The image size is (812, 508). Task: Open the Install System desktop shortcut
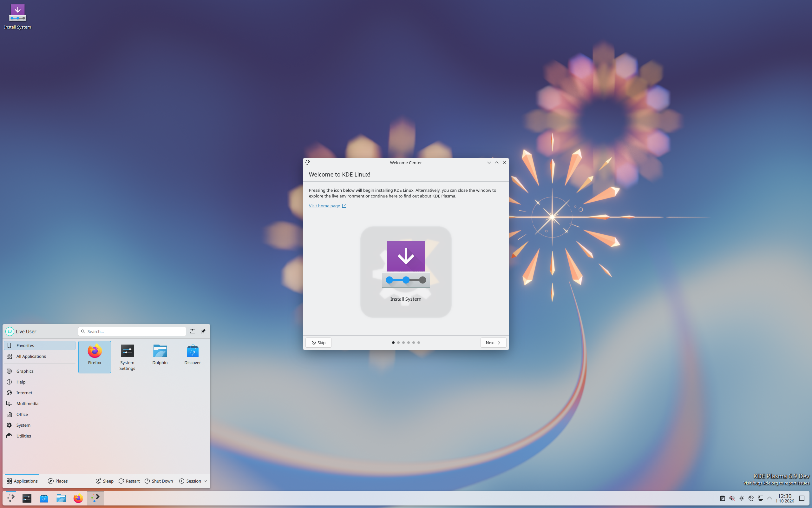17,17
